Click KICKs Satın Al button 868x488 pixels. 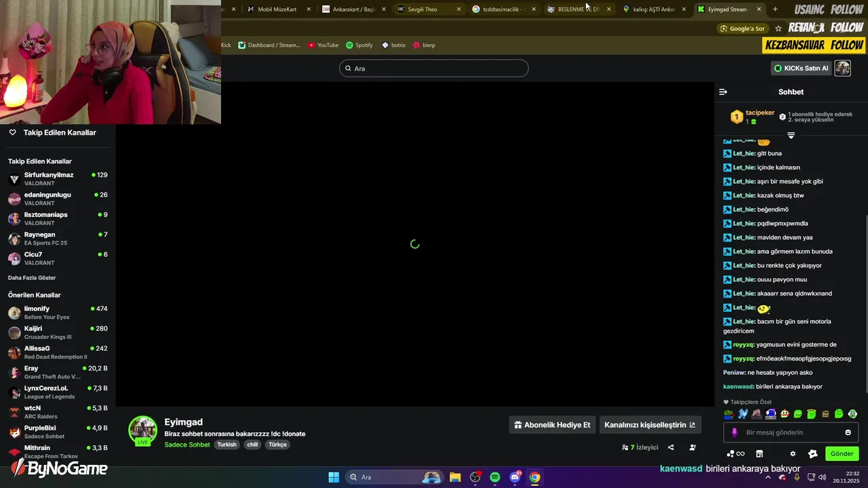click(801, 68)
